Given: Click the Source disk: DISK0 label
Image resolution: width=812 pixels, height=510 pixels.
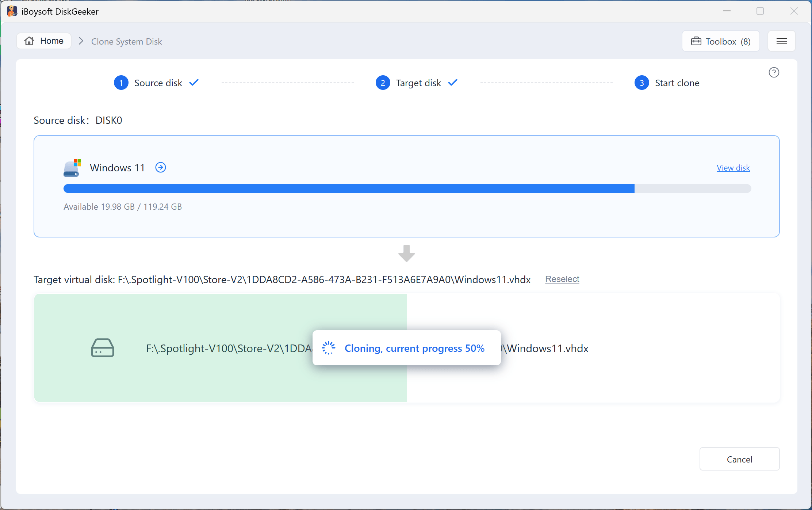Looking at the screenshot, I should 78,120.
